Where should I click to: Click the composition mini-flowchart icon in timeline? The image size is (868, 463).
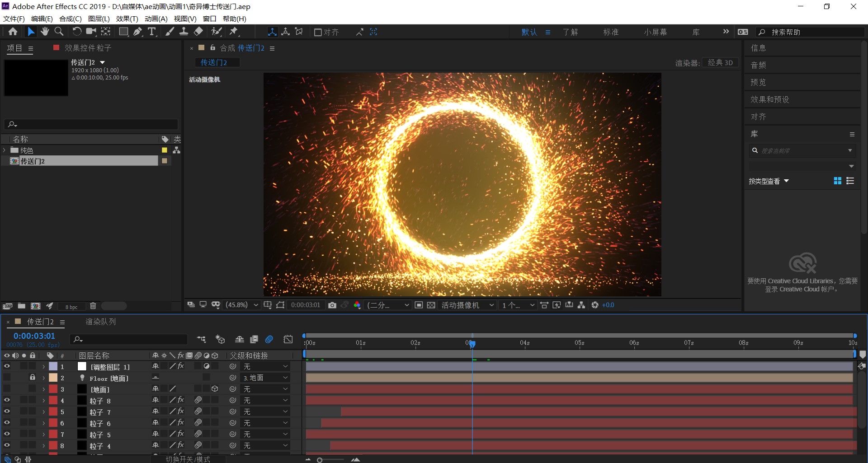click(x=202, y=339)
